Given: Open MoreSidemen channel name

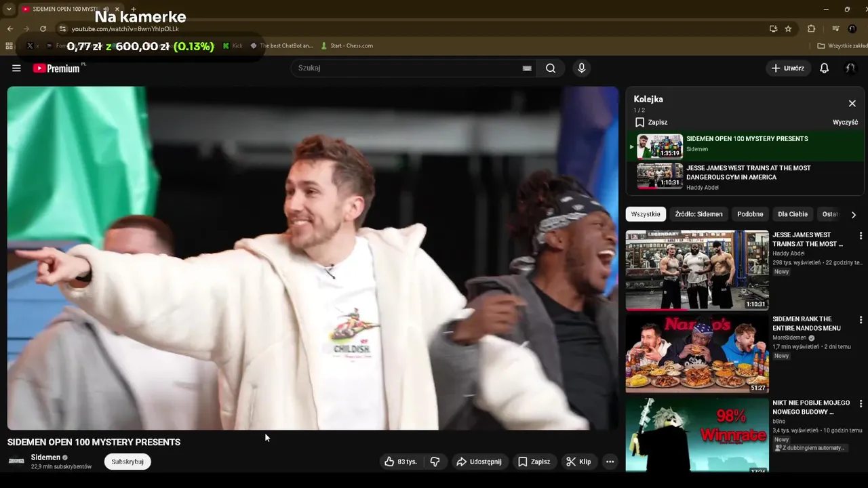Looking at the screenshot, I should click(789, 338).
